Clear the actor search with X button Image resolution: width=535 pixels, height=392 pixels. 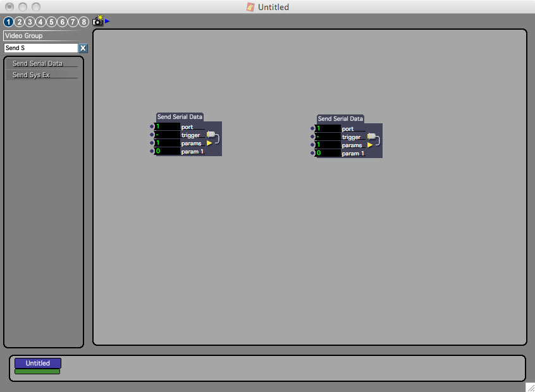pyautogui.click(x=83, y=48)
